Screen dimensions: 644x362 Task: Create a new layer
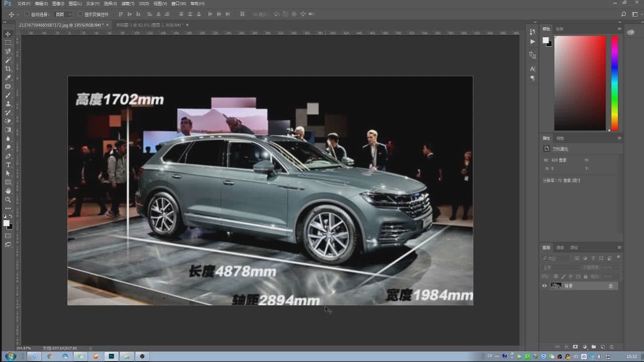click(603, 347)
